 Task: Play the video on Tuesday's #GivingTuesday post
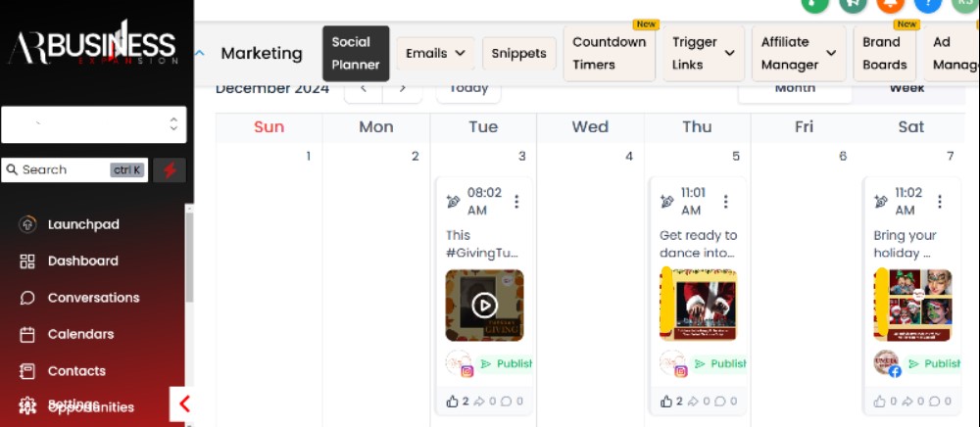[x=484, y=305]
